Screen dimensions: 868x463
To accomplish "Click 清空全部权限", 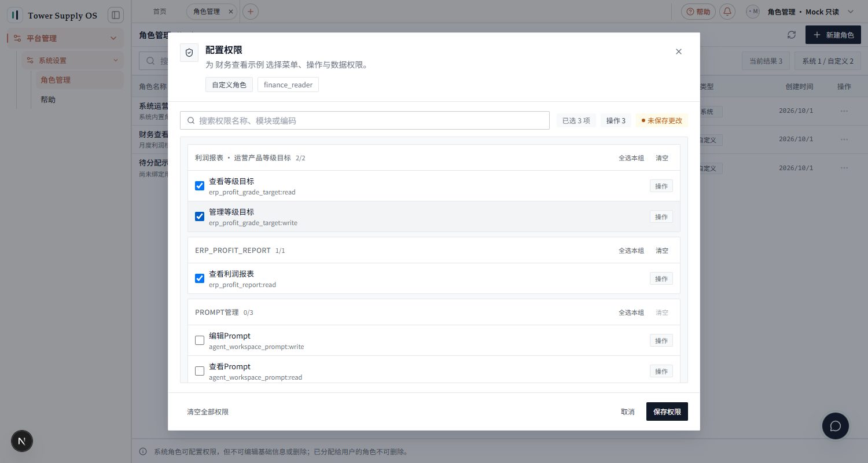I will [208, 411].
